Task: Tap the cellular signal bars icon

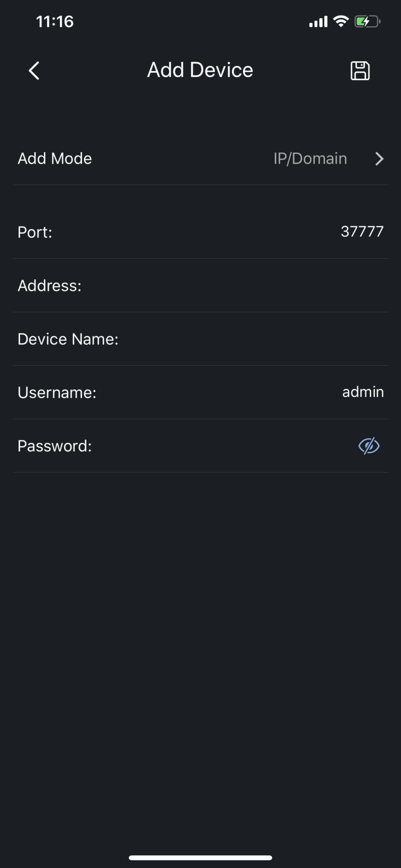Action: pos(318,22)
